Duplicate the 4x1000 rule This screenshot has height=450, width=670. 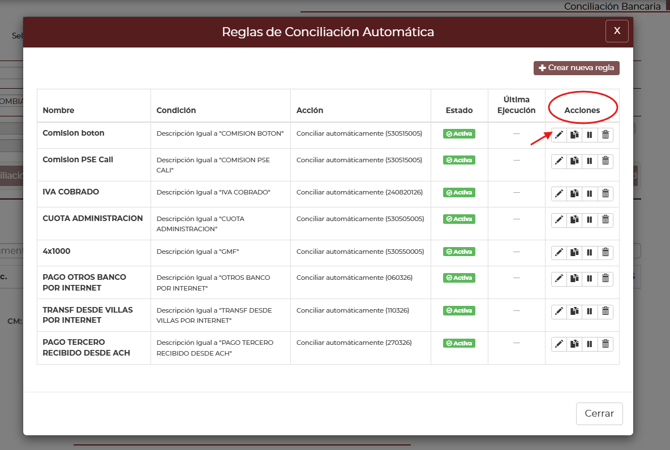574,253
